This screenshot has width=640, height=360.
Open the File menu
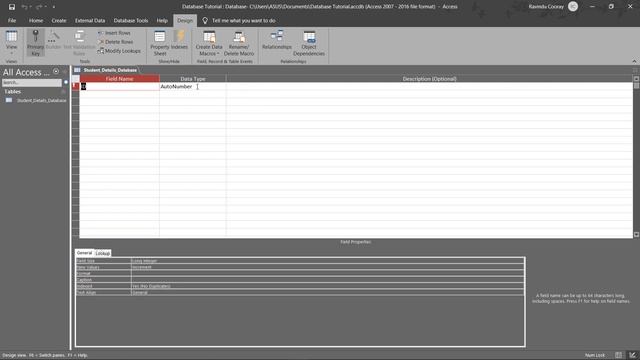(12, 20)
